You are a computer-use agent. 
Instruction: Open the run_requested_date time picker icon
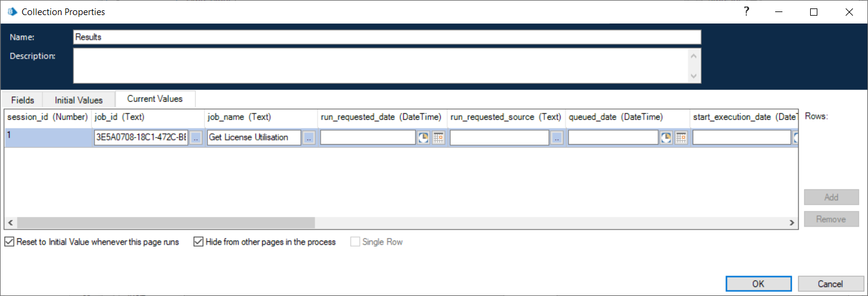[x=423, y=137]
